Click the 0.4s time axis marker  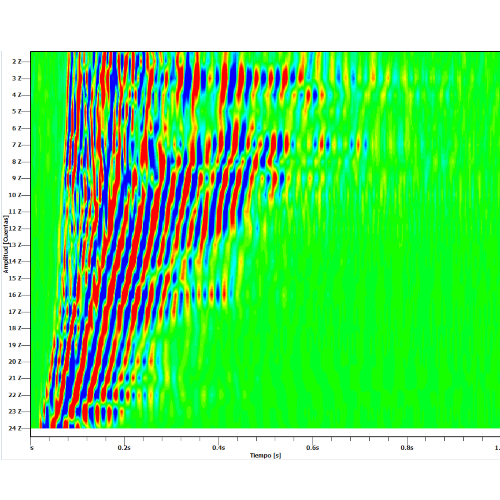219,448
